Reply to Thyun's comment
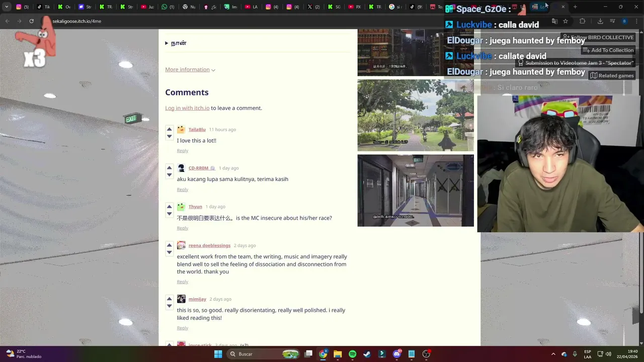The width and height of the screenshot is (644, 362). pyautogui.click(x=182, y=228)
